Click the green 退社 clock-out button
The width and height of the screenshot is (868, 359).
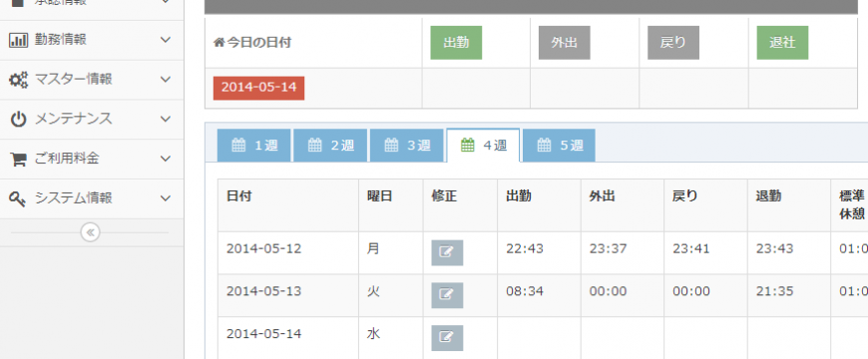(782, 43)
